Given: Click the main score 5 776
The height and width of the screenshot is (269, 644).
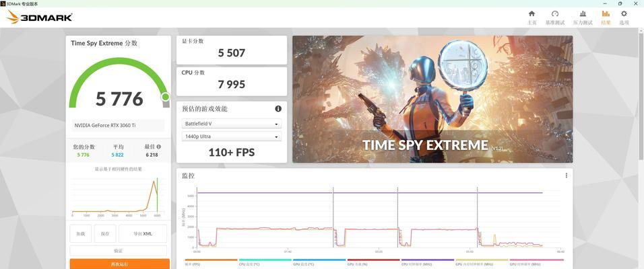Looking at the screenshot, I should [x=119, y=99].
